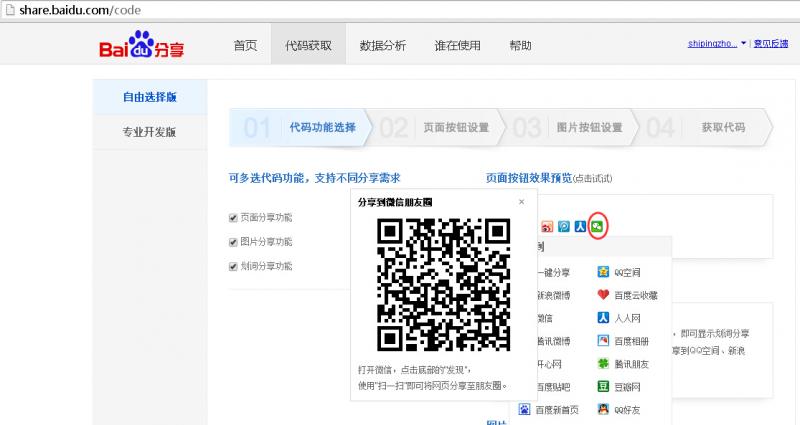This screenshot has width=800, height=425.
Task: Close the WeChat QR code popup
Action: click(x=521, y=202)
